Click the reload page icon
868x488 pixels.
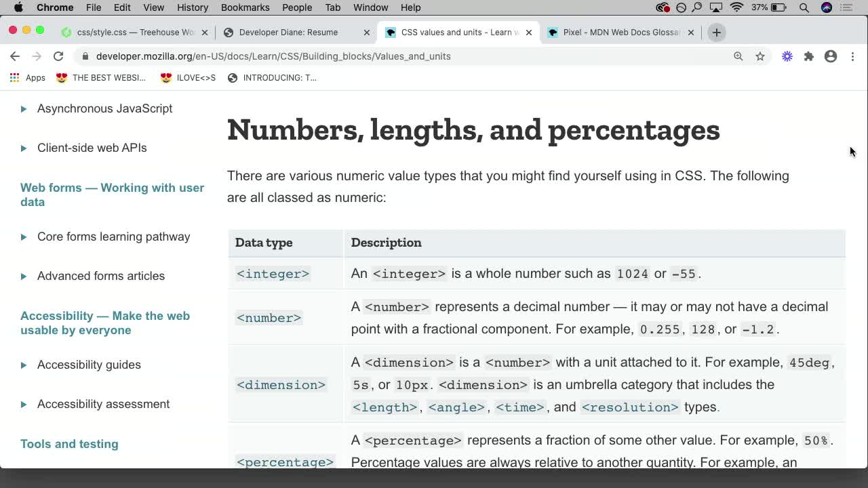click(x=58, y=56)
